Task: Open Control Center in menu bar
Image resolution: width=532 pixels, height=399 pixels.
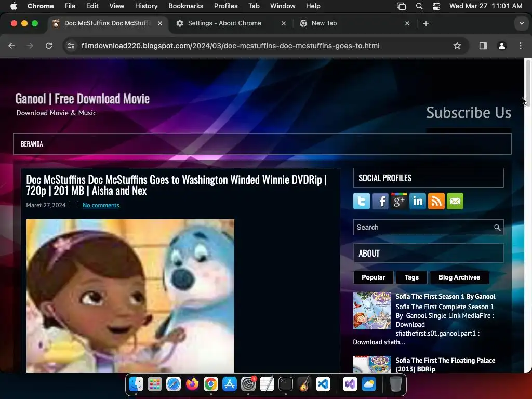Action: click(436, 6)
